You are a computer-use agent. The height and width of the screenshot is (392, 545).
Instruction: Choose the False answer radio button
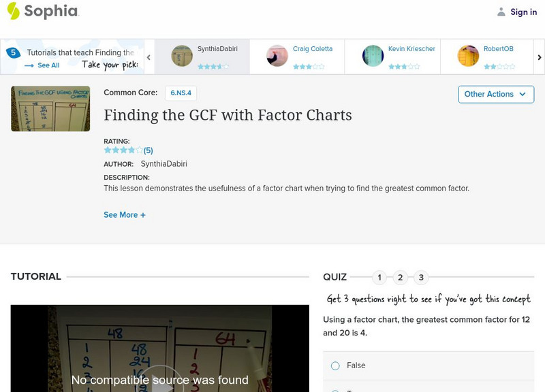(x=335, y=365)
